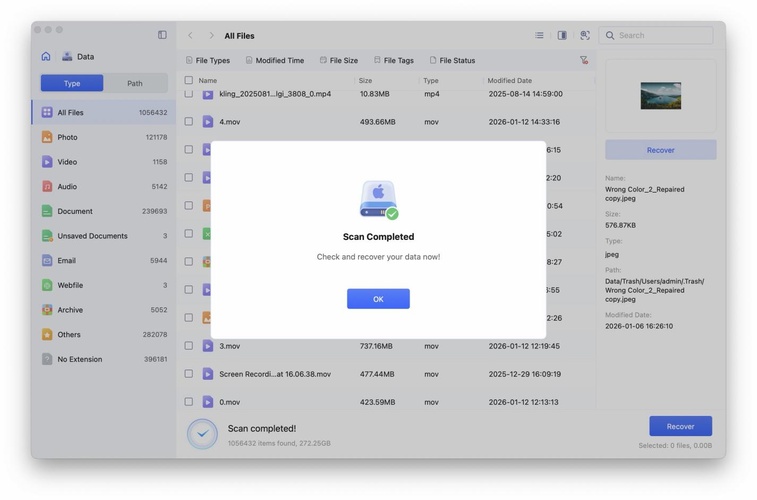Viewport: 757px width, 500px height.
Task: Open the Document category
Action: (x=104, y=211)
